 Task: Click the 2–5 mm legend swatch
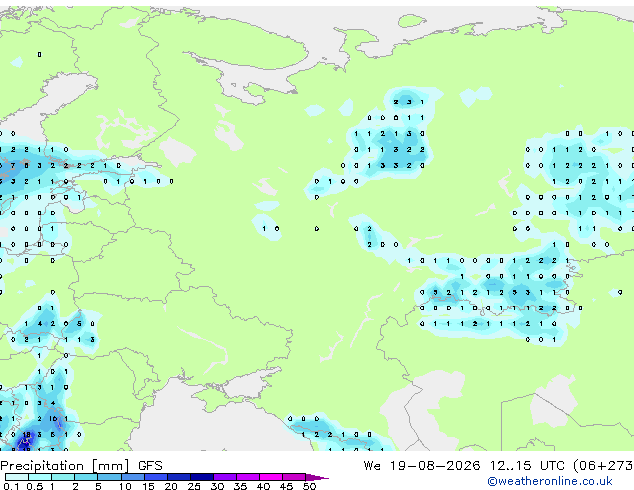coord(86,477)
